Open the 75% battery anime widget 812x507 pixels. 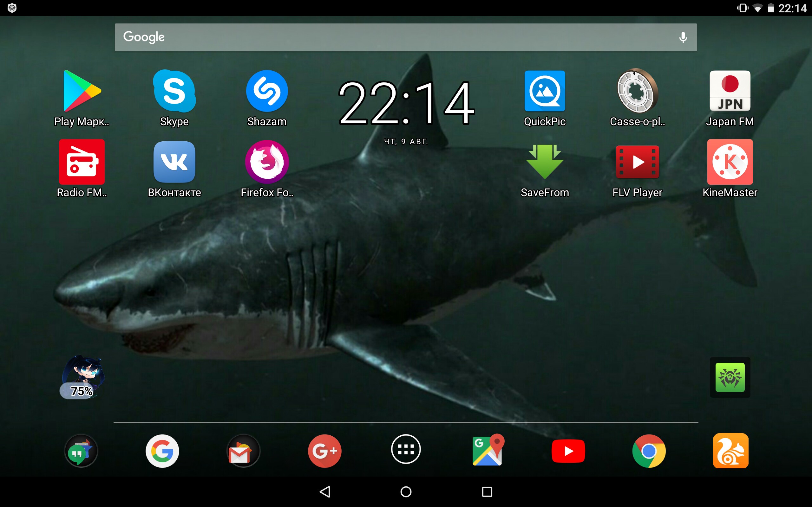point(82,377)
